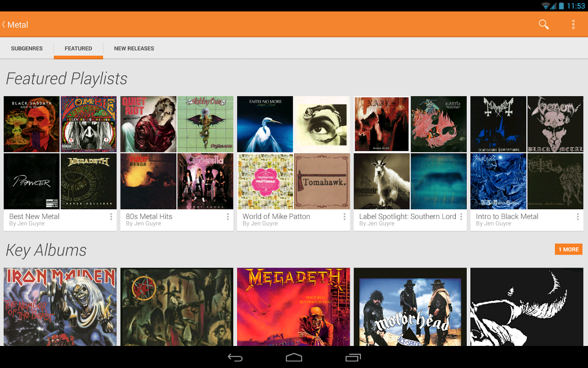Switch to the New Releases tab

pos(134,48)
